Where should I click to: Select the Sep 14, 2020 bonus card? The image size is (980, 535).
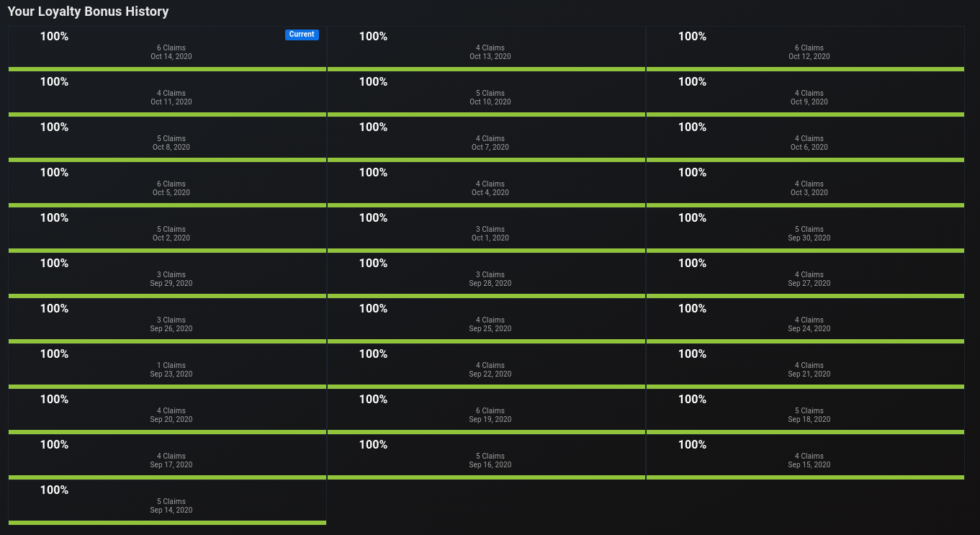(168, 503)
